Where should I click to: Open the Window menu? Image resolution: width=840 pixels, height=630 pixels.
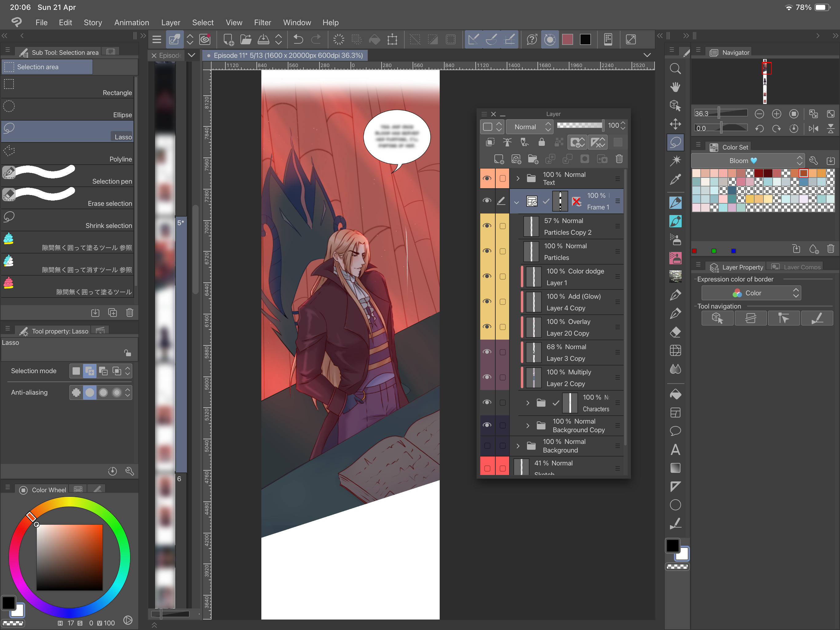click(297, 22)
